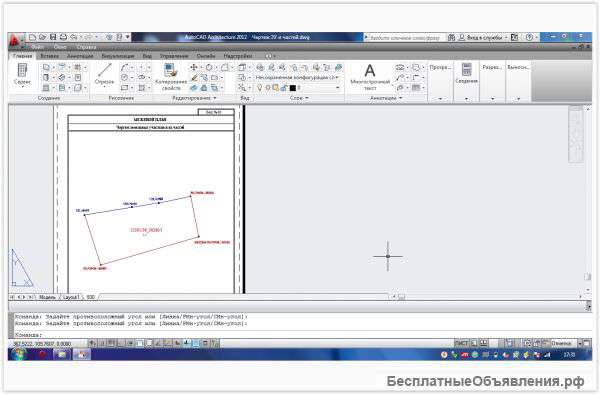The width and height of the screenshot is (600, 394).
Task: Select the Hatch tool in Рисование panel
Action: coord(142,88)
